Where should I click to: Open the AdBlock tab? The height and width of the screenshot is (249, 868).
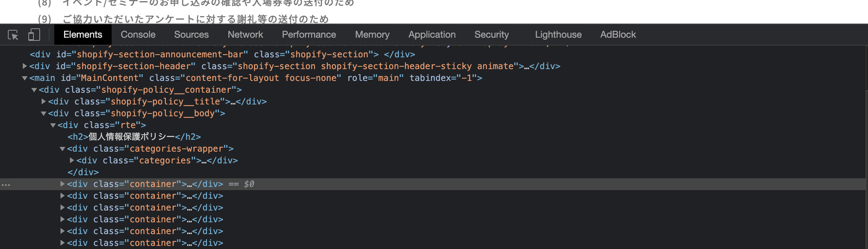[618, 35]
